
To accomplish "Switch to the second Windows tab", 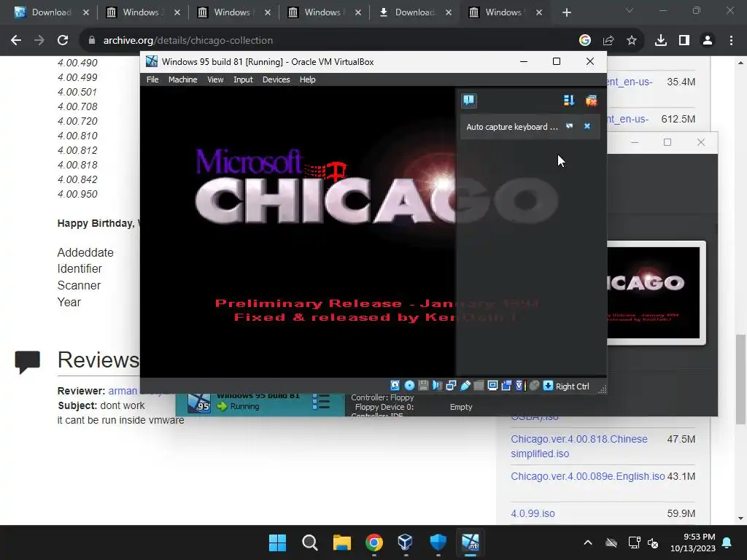I will 232,12.
